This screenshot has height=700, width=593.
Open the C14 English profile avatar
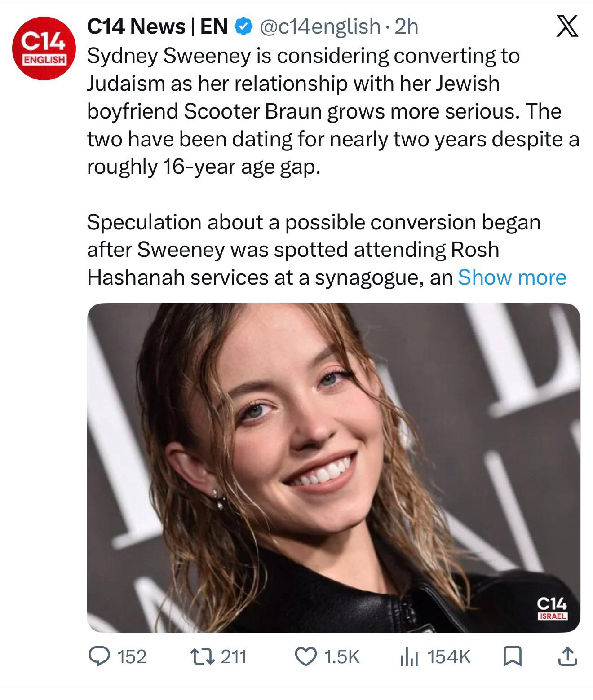click(x=44, y=48)
